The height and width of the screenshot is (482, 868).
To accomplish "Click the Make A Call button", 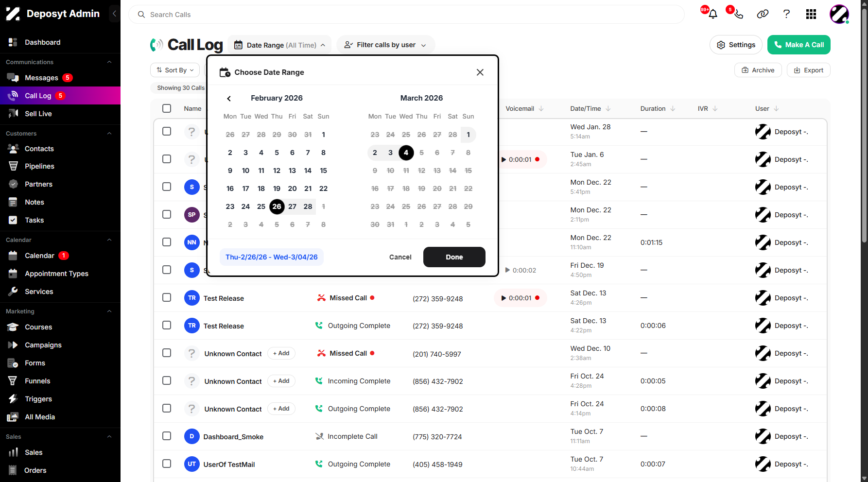I will click(x=799, y=45).
